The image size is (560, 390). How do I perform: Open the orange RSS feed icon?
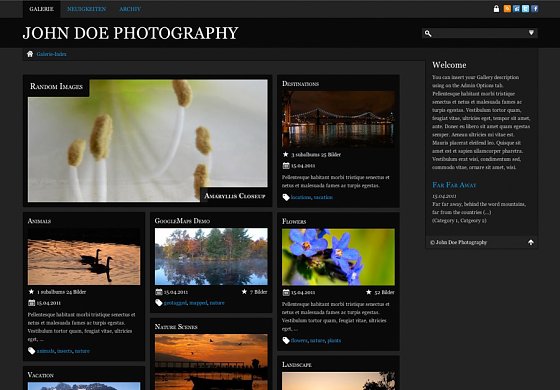(x=507, y=9)
